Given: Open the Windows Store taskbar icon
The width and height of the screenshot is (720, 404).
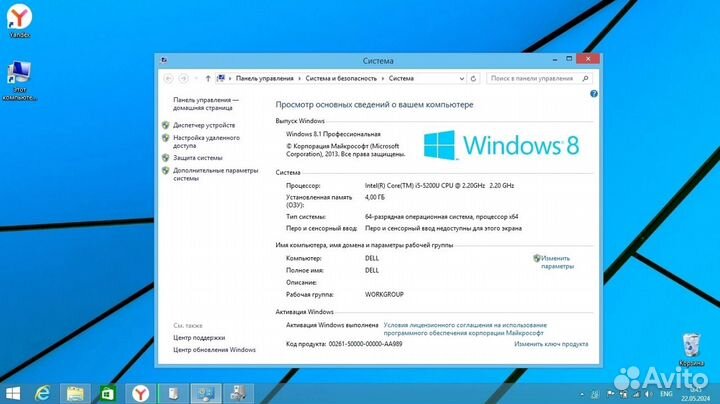Looking at the screenshot, I should pyautogui.click(x=108, y=393).
